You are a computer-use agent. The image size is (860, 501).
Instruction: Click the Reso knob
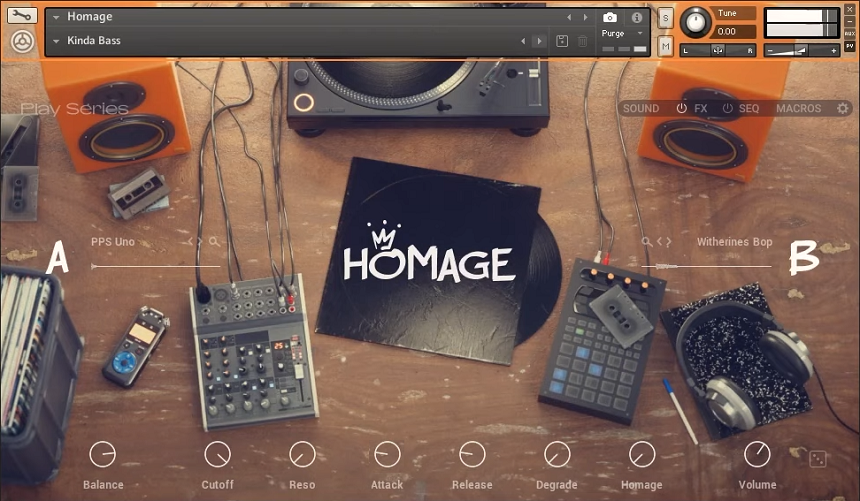[302, 454]
